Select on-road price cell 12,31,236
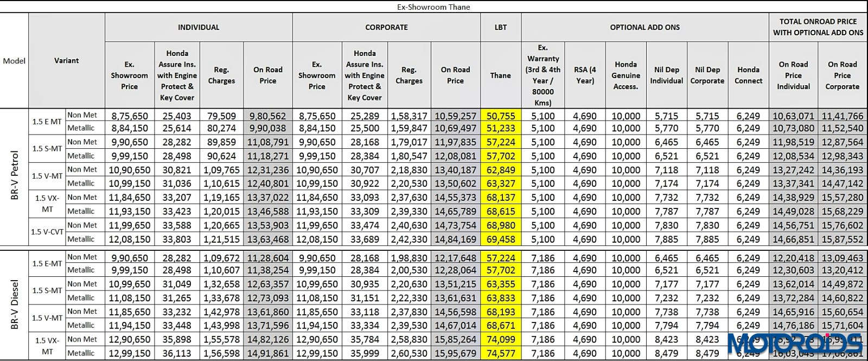This screenshot has height=361, width=868. [267, 170]
